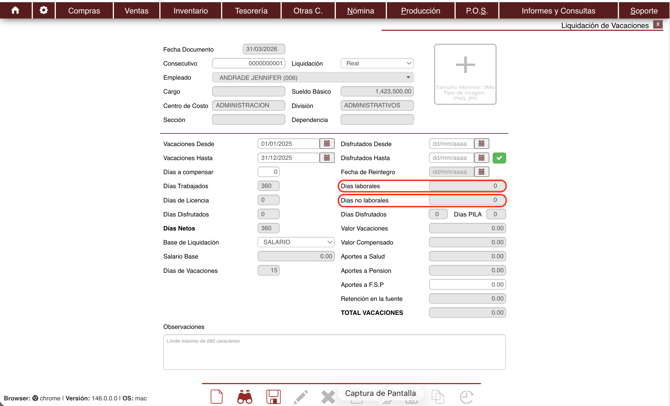
Task: Expand the Liquidación dropdown showing Real
Action: (377, 63)
